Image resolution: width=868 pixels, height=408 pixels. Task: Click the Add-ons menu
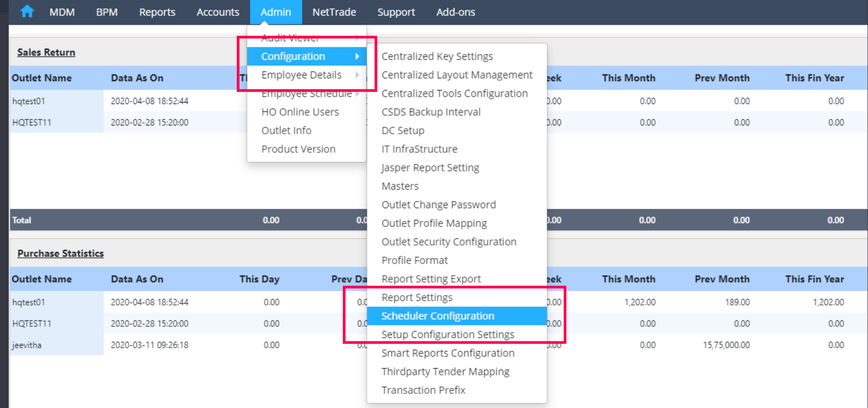point(456,12)
